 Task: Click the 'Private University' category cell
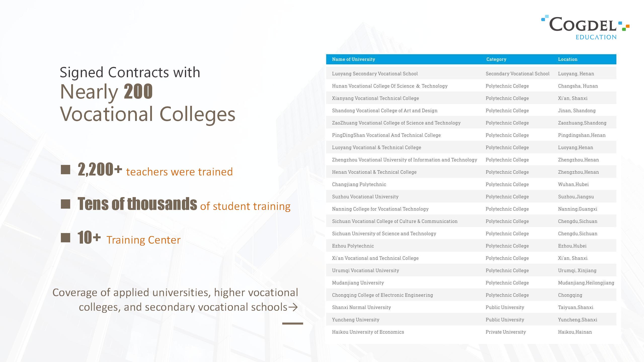click(x=506, y=332)
